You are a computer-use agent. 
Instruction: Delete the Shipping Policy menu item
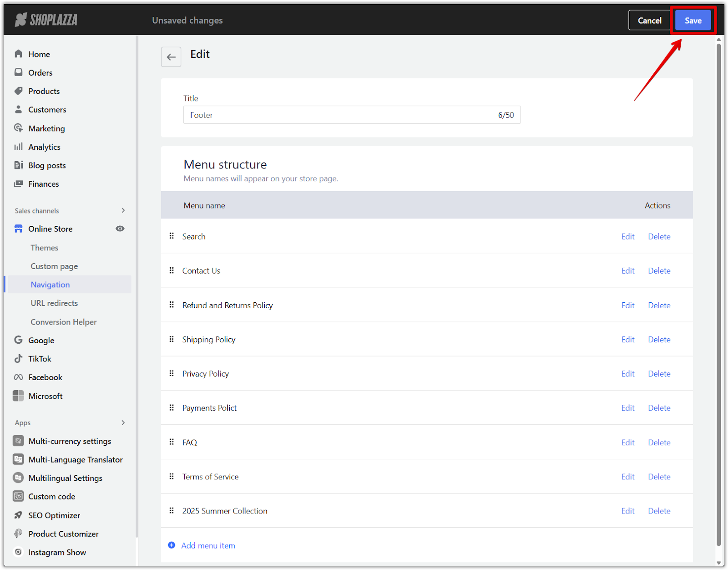(659, 339)
